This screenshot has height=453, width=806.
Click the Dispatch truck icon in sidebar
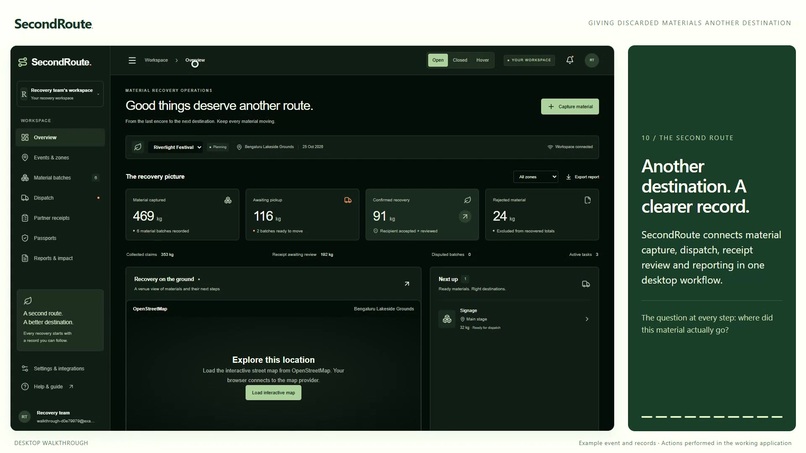(x=25, y=197)
